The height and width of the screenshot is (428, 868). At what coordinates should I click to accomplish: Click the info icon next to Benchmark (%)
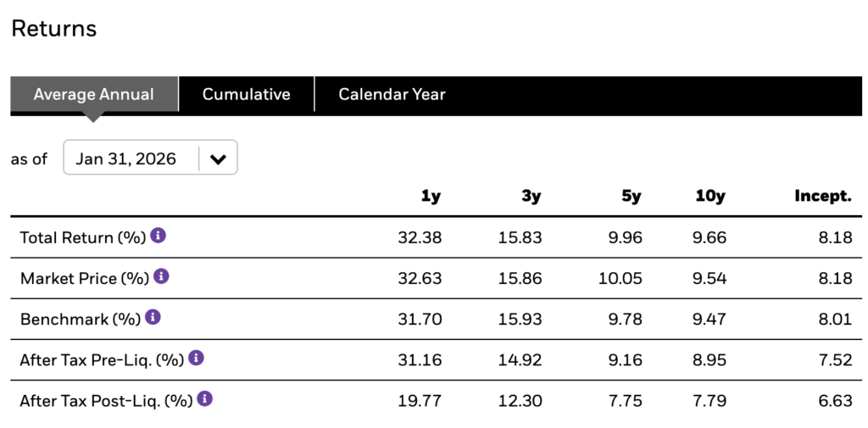[153, 317]
